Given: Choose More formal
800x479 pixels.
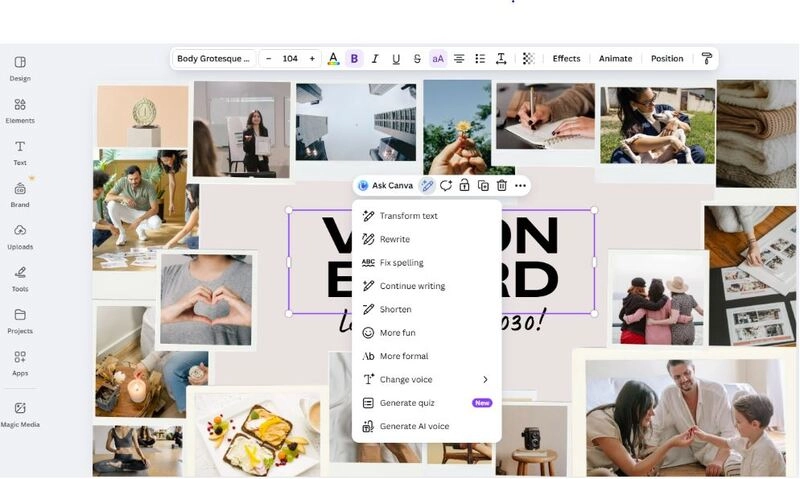Looking at the screenshot, I should click(427, 356).
